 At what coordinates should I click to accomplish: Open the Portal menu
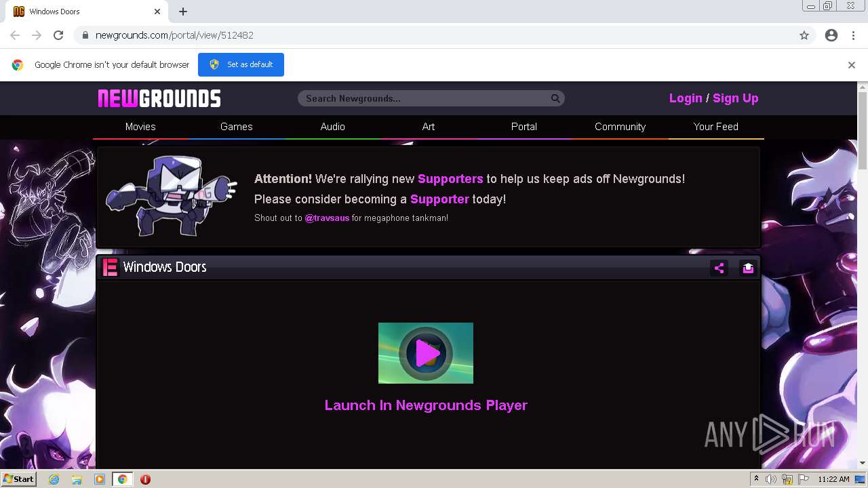point(524,127)
